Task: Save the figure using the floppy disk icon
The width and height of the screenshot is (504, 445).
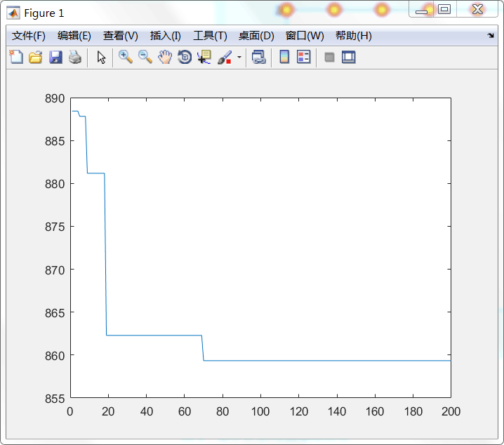Action: 55,58
